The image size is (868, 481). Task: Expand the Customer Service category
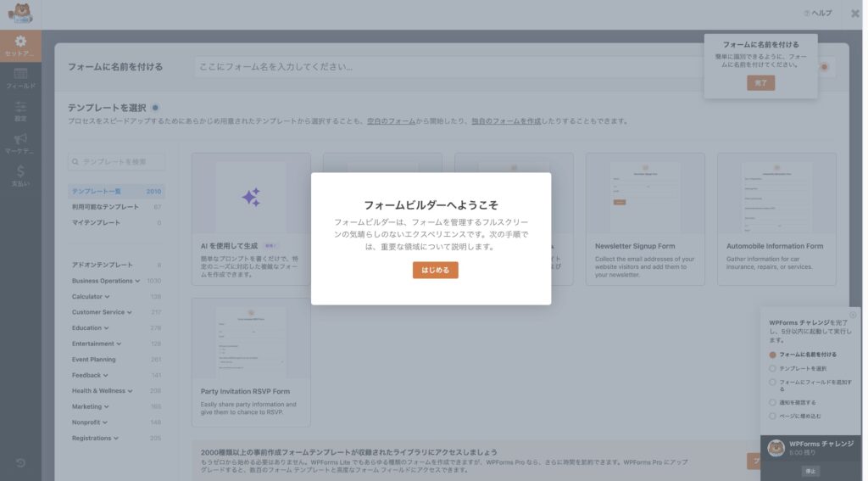[x=102, y=312]
